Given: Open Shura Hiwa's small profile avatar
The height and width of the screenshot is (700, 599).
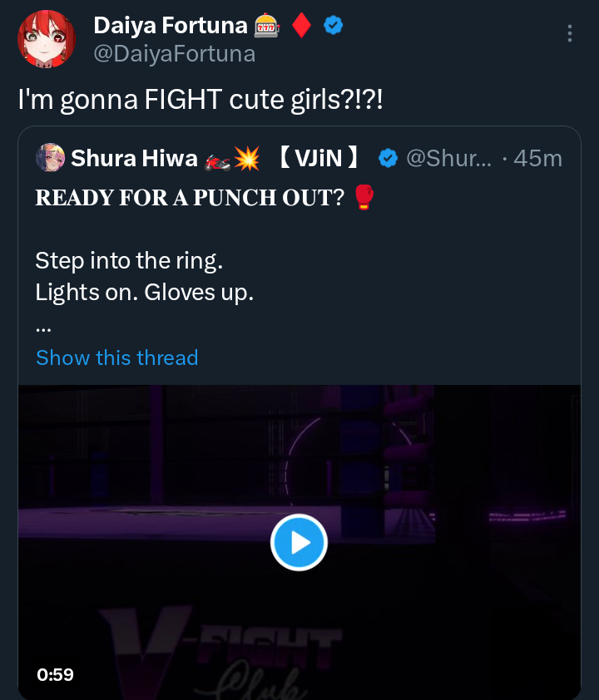Looking at the screenshot, I should [50, 157].
